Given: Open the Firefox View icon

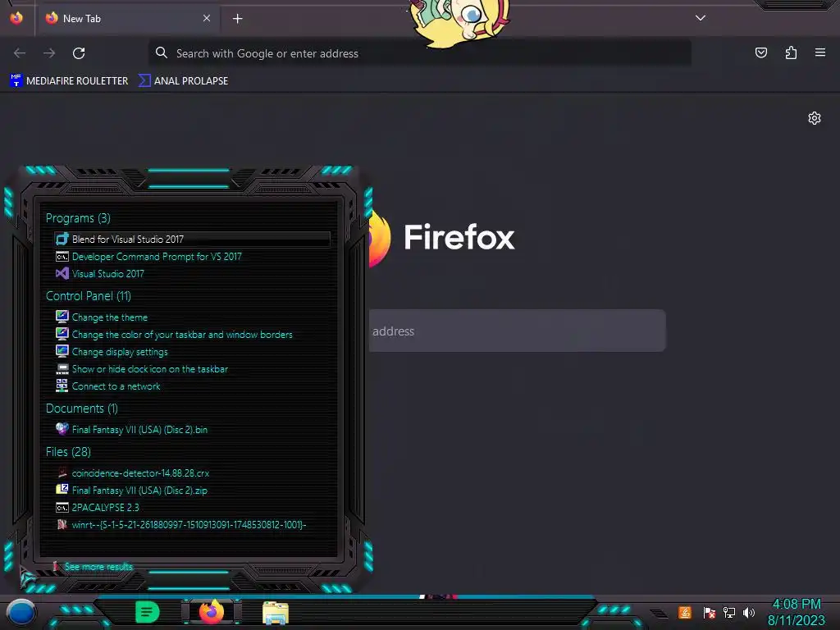Looking at the screenshot, I should pyautogui.click(x=16, y=18).
